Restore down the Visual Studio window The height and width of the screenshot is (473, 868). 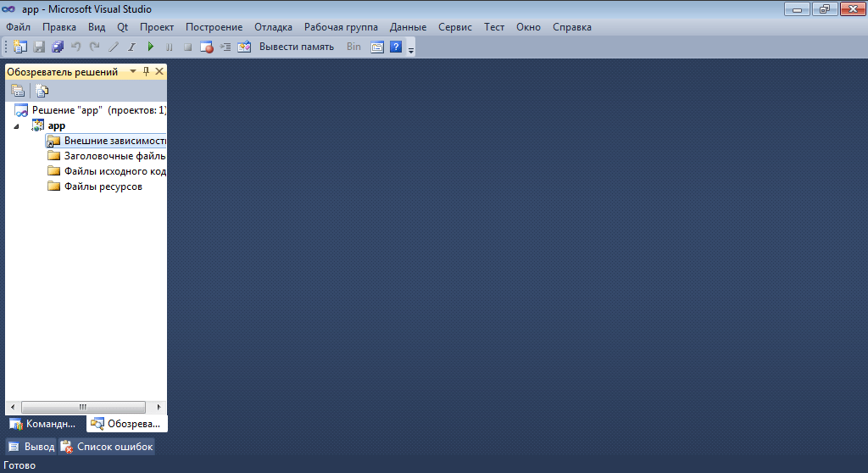coord(825,8)
